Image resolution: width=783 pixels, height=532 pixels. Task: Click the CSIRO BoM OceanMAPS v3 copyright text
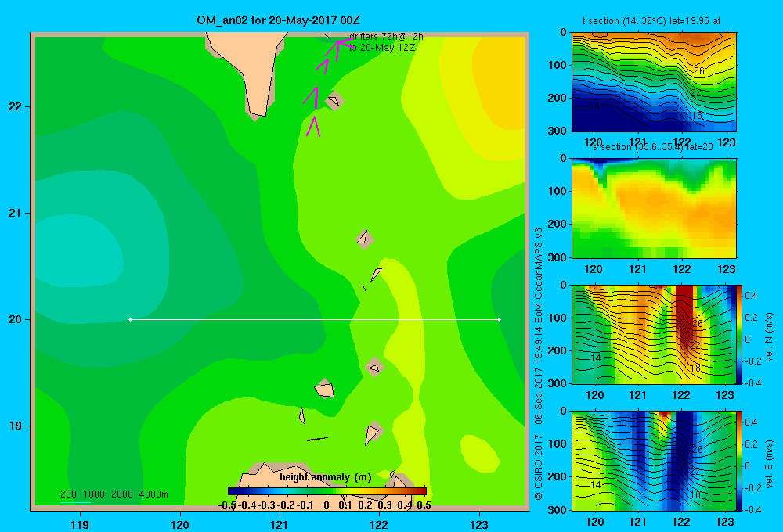(539, 364)
